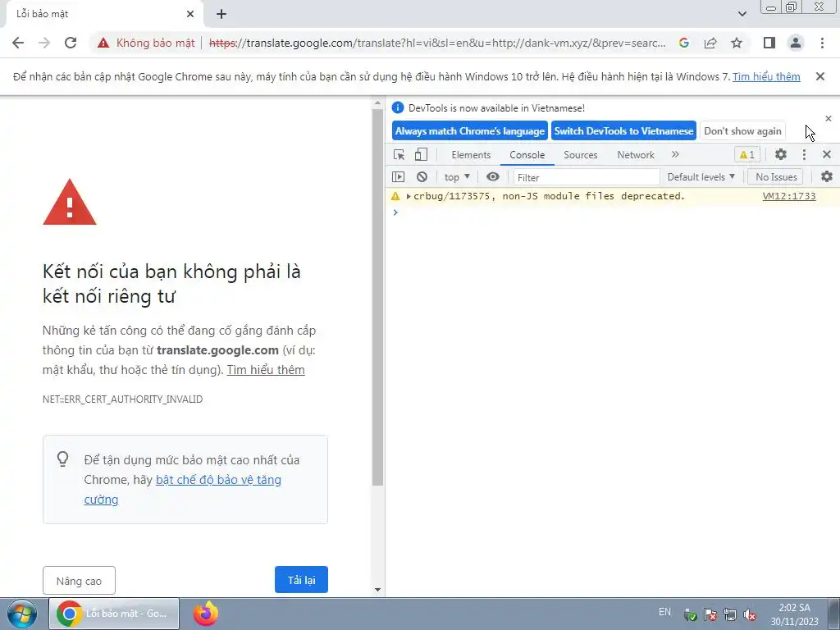Click the console prompt input line

[612, 212]
